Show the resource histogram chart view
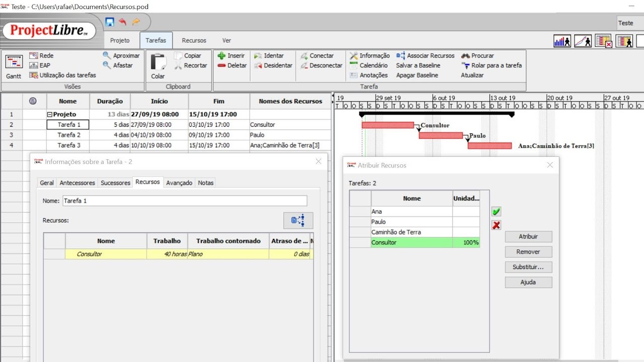Image resolution: width=644 pixels, height=362 pixels. coord(562,41)
